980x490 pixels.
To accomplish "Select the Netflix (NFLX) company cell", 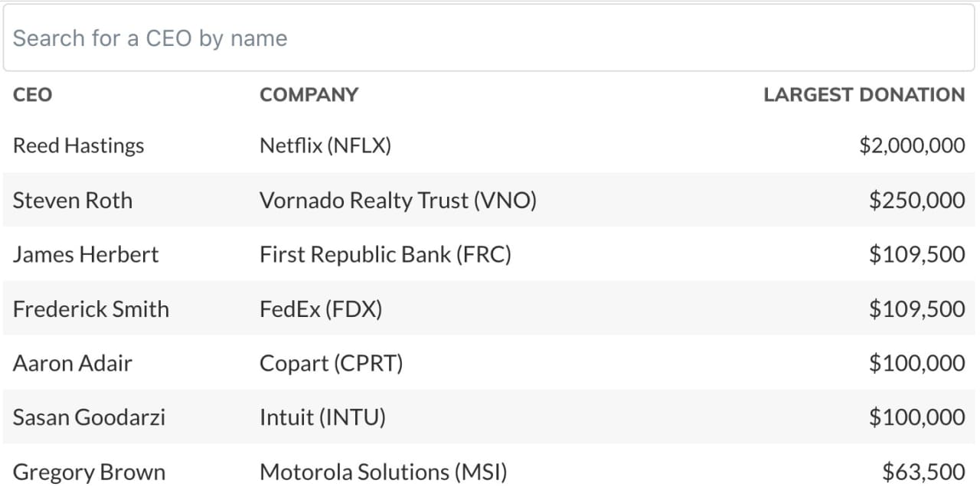I will [325, 145].
